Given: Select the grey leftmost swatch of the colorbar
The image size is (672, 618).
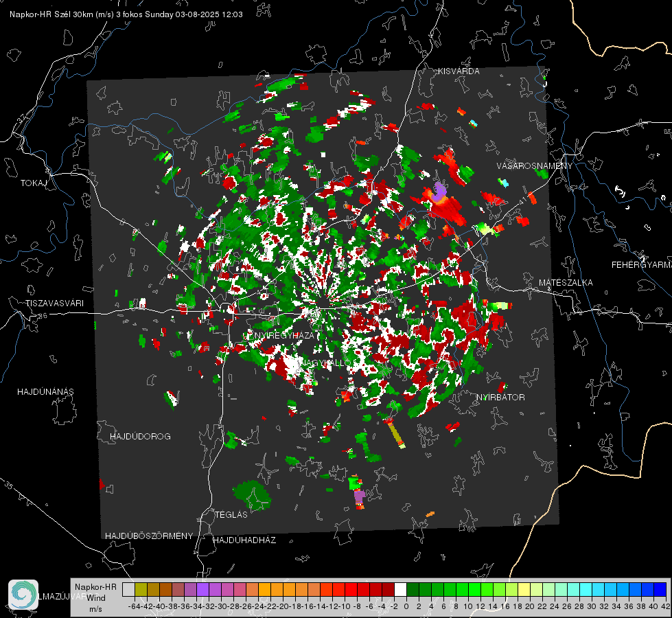Looking at the screenshot, I should pos(128,589).
